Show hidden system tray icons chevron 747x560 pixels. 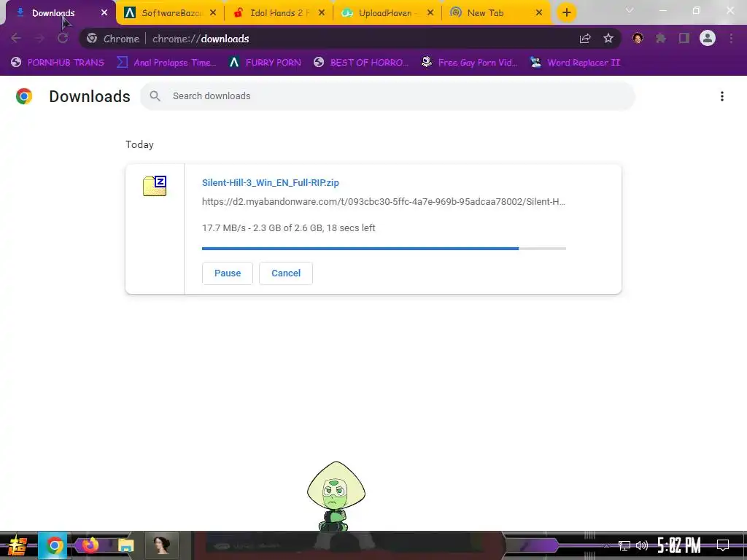tap(606, 545)
